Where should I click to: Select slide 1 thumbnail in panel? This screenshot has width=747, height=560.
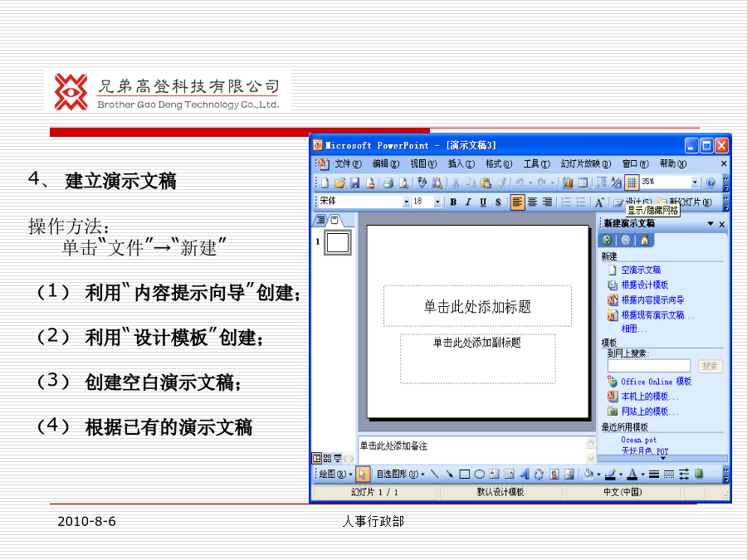(338, 242)
